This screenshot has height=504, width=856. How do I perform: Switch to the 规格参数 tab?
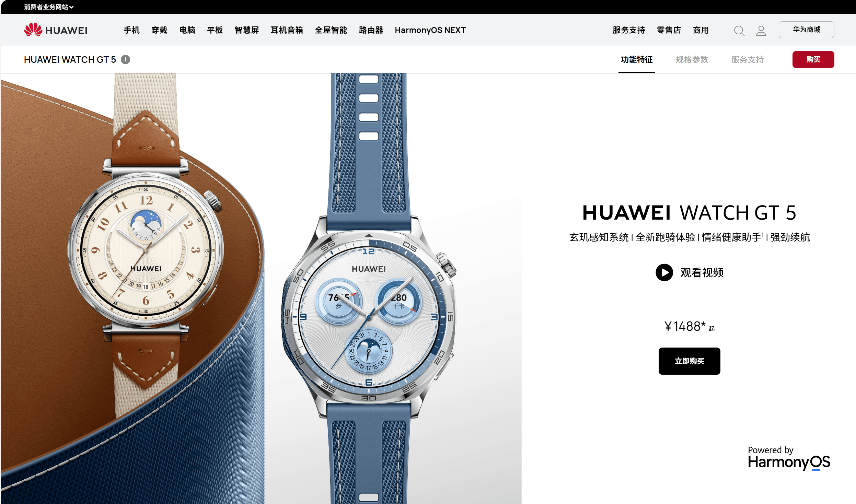click(x=692, y=60)
